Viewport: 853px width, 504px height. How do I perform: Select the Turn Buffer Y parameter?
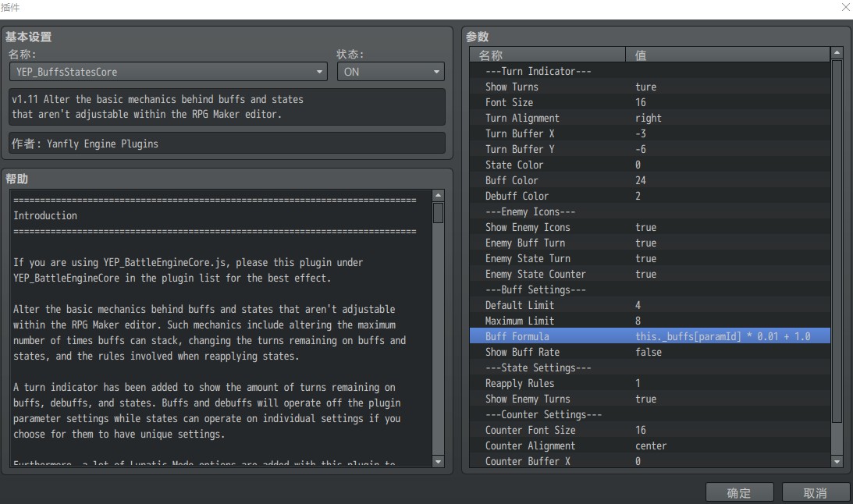pos(650,150)
